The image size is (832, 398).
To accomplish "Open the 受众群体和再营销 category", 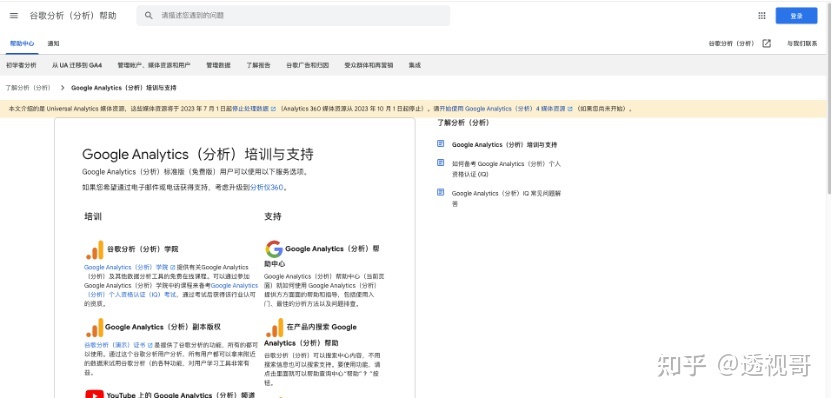I will 369,65.
